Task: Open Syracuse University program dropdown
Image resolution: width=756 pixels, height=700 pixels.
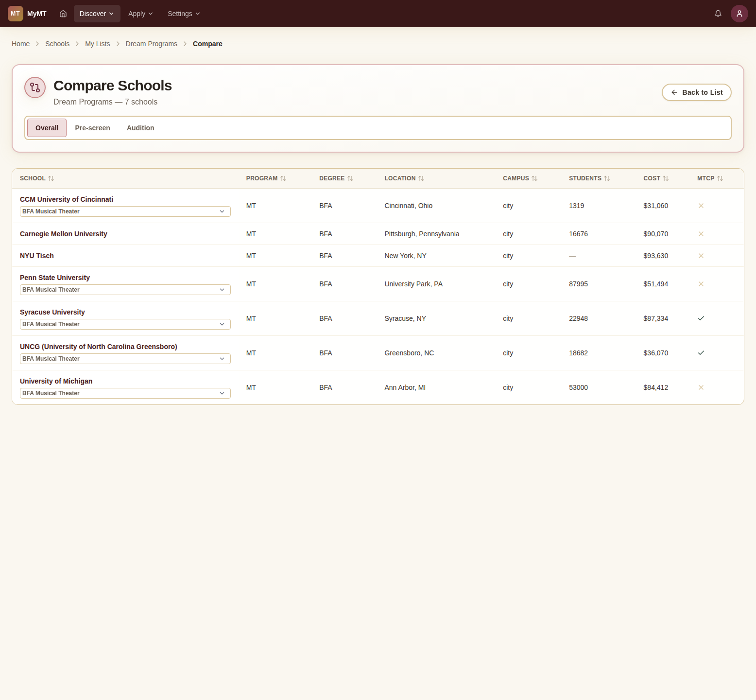Action: (125, 324)
